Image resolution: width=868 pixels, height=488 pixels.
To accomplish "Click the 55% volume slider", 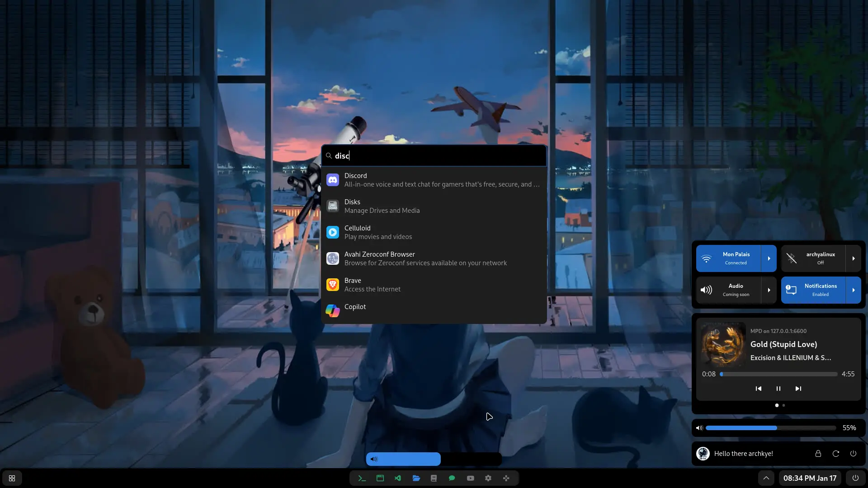I will pos(770,428).
